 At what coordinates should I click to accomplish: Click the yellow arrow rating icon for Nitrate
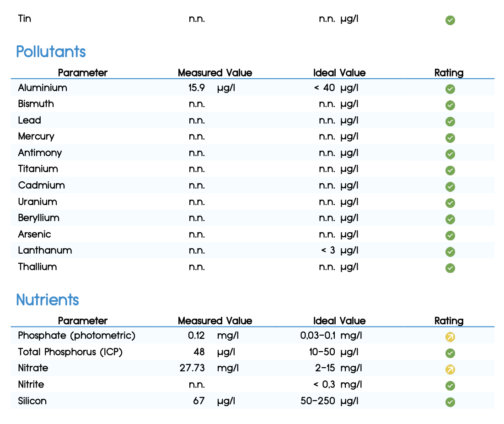pos(450,370)
